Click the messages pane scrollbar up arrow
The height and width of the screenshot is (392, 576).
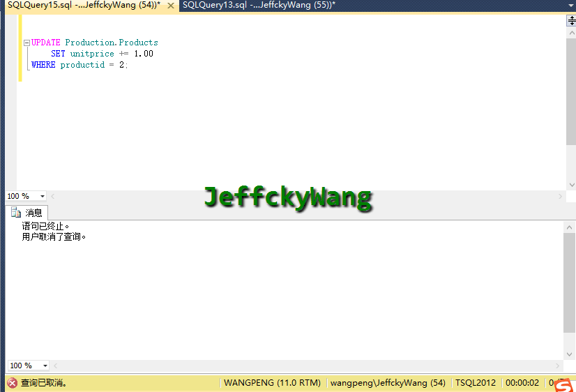[x=569, y=227]
